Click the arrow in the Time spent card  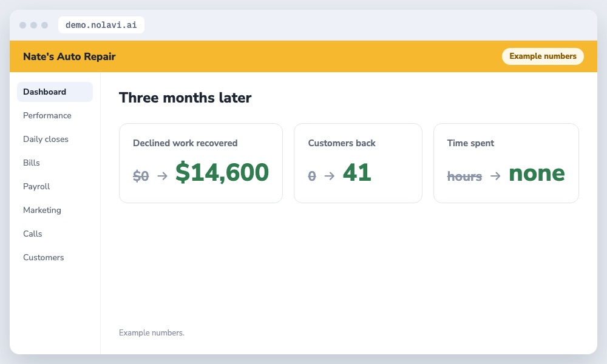(495, 176)
